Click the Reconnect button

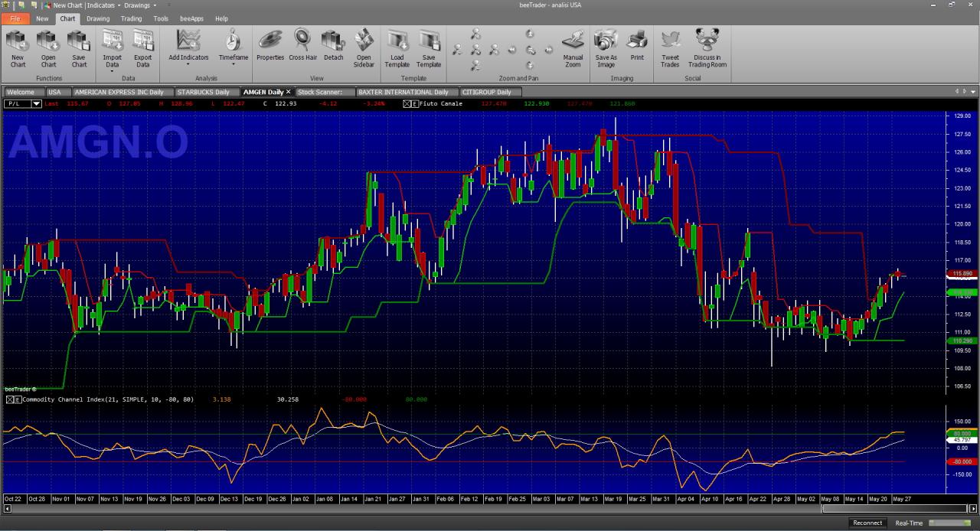(x=867, y=523)
